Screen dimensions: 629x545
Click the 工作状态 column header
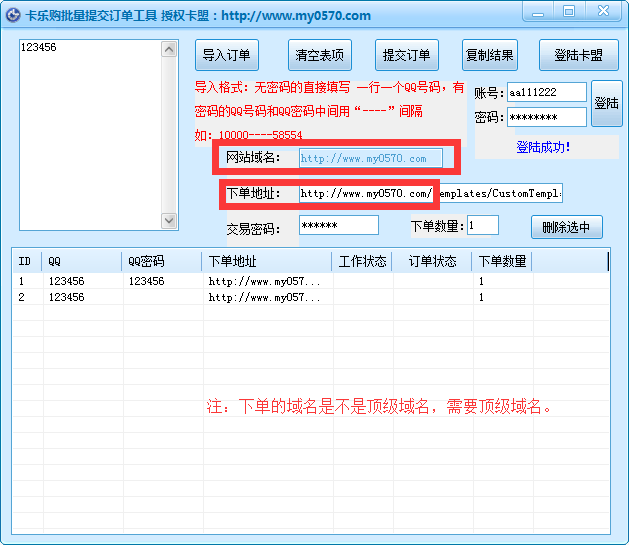362,261
